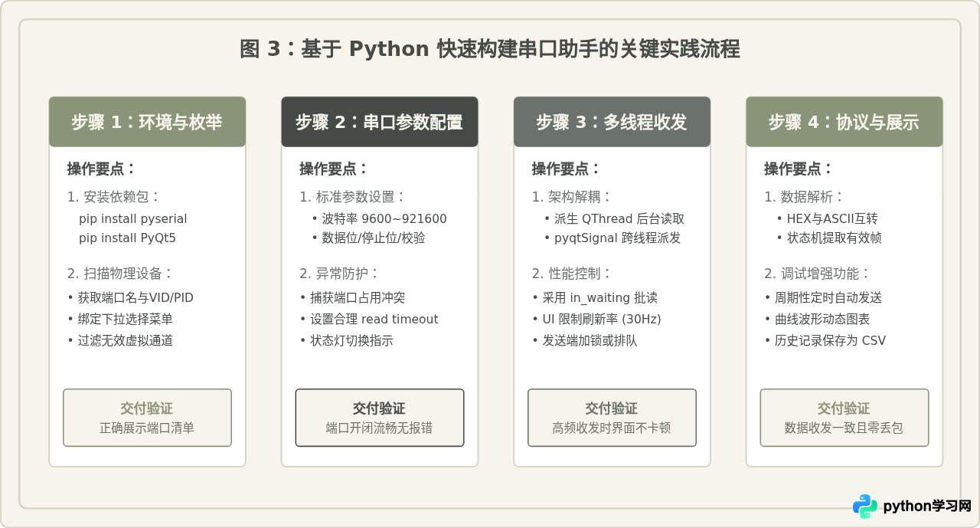Click the figure title 图 3 heading

pyautogui.click(x=490, y=49)
